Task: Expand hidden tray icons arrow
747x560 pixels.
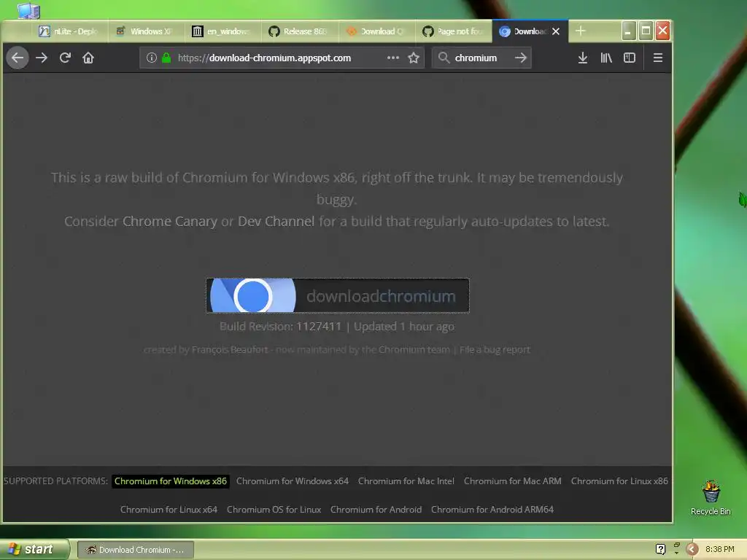Action: (692, 550)
